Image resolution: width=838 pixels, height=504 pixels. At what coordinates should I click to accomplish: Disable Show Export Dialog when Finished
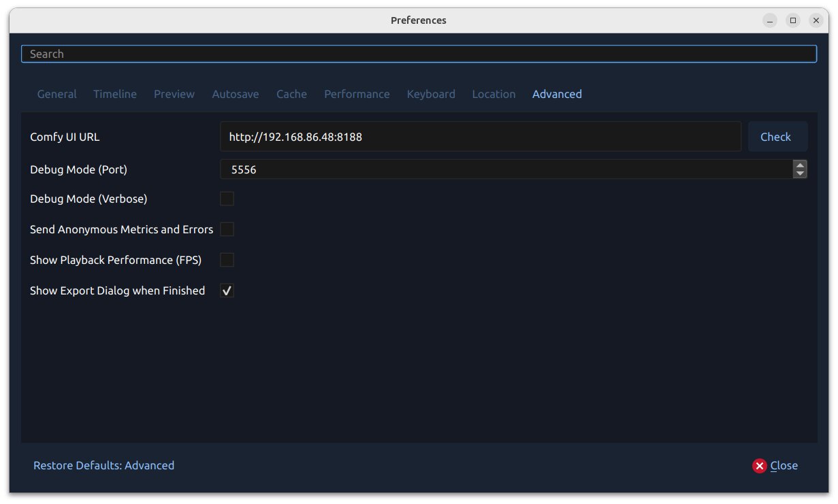(227, 290)
